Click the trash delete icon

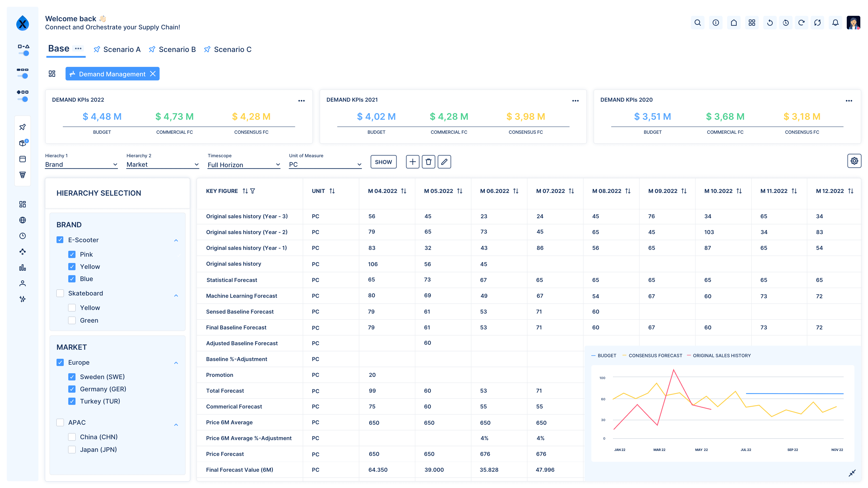tap(428, 162)
